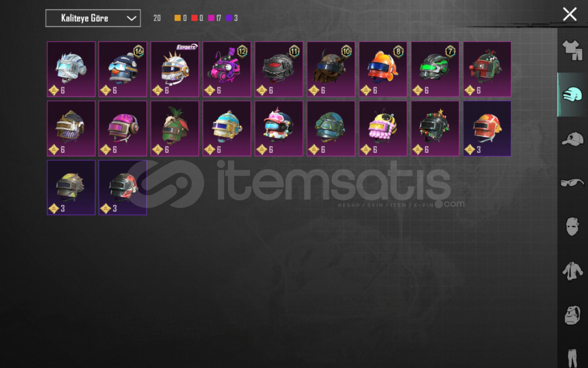Open the face mask category icon
This screenshot has height=368, width=588.
[x=572, y=227]
